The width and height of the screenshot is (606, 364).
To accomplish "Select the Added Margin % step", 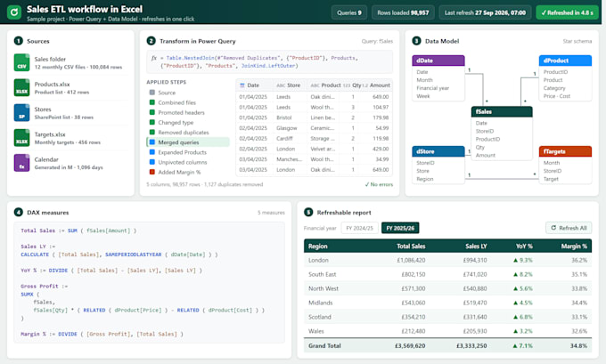I will coord(188,172).
